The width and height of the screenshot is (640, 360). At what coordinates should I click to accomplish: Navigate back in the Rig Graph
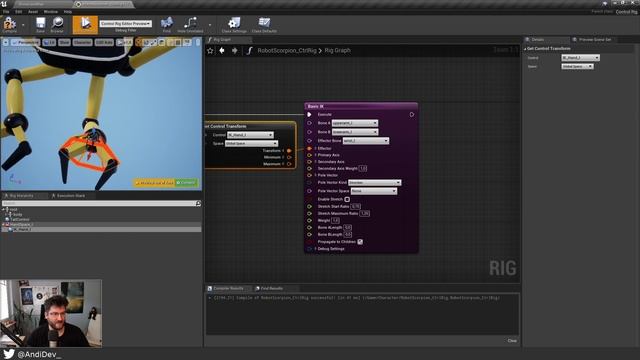[x=222, y=51]
